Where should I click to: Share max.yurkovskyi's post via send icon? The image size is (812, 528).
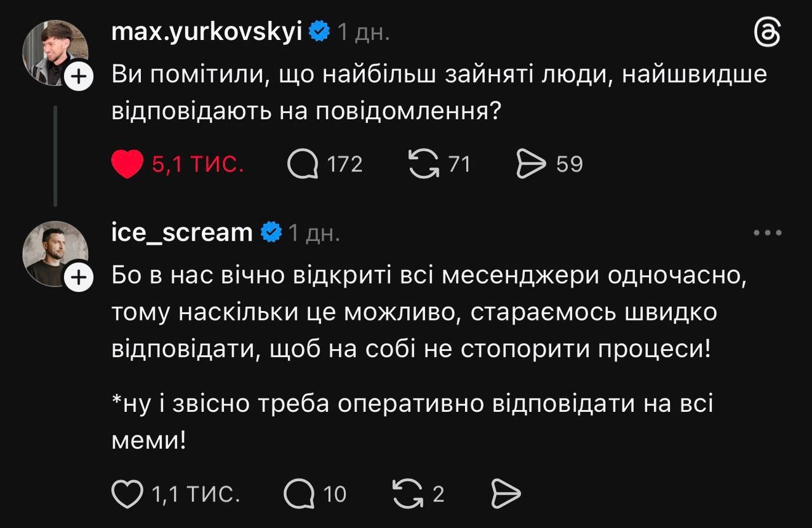point(531,165)
